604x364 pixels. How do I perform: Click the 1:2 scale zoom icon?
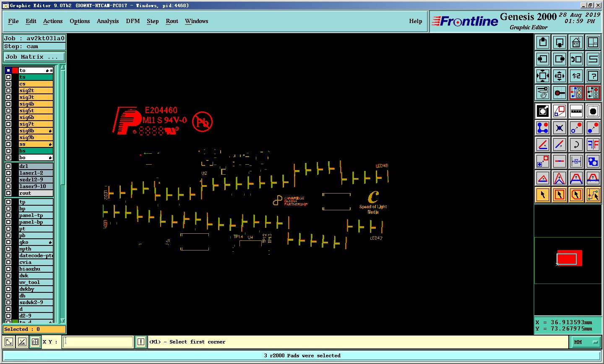click(x=576, y=76)
